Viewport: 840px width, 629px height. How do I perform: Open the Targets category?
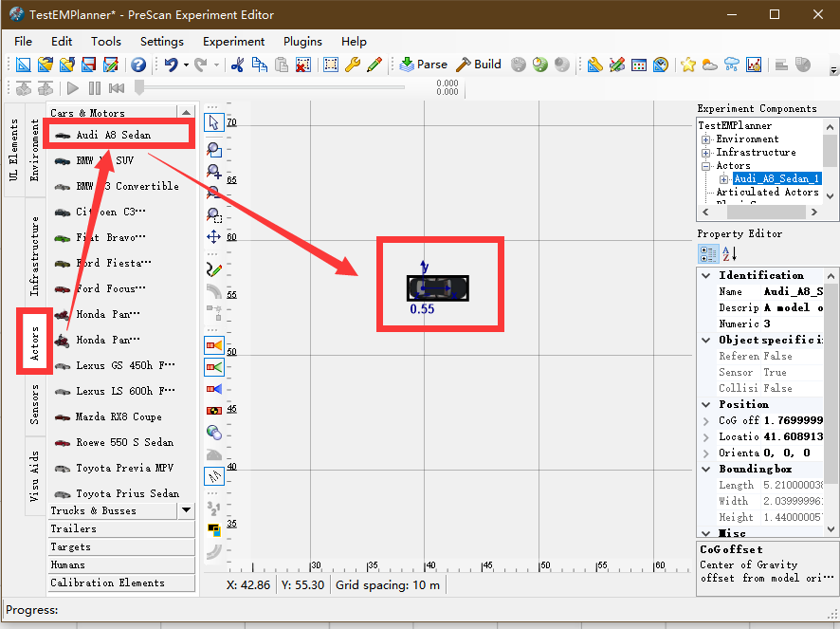121,547
